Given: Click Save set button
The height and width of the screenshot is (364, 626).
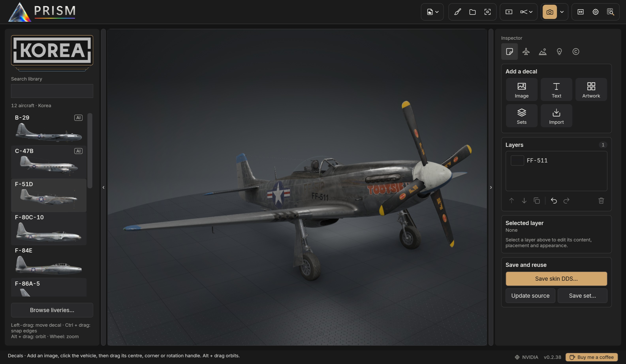Looking at the screenshot, I should [583, 296].
